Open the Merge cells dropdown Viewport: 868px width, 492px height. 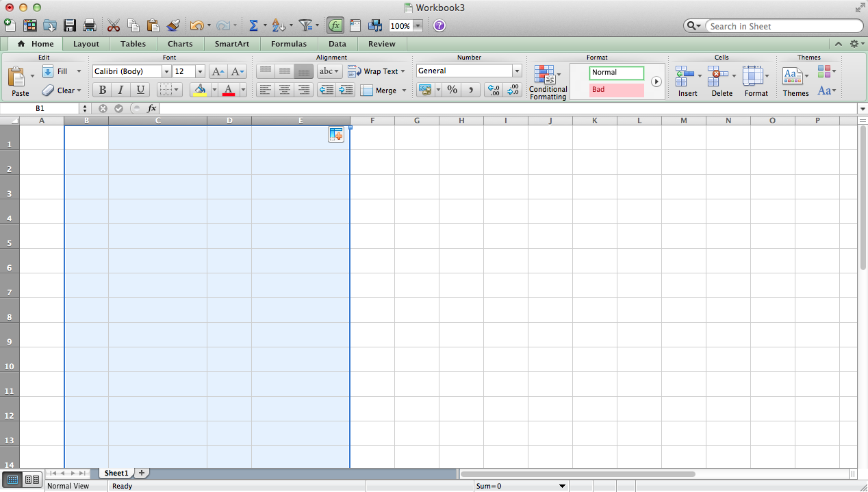404,90
